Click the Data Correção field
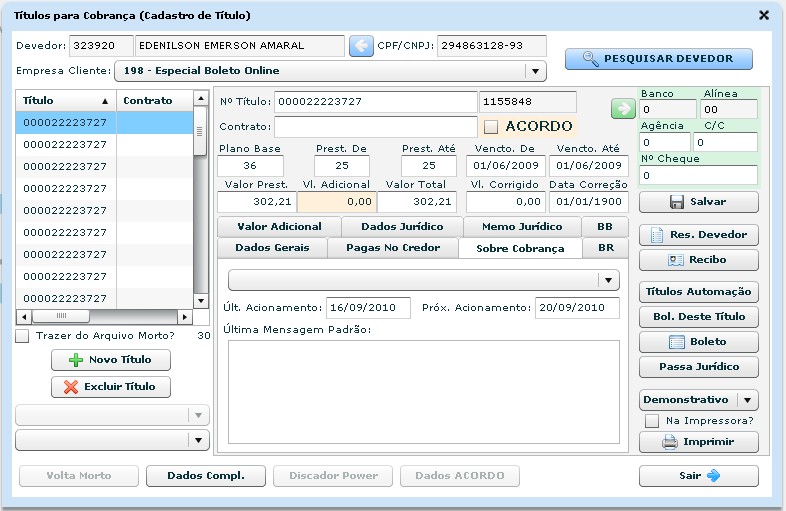Viewport: 786px width, 511px height. [x=588, y=202]
